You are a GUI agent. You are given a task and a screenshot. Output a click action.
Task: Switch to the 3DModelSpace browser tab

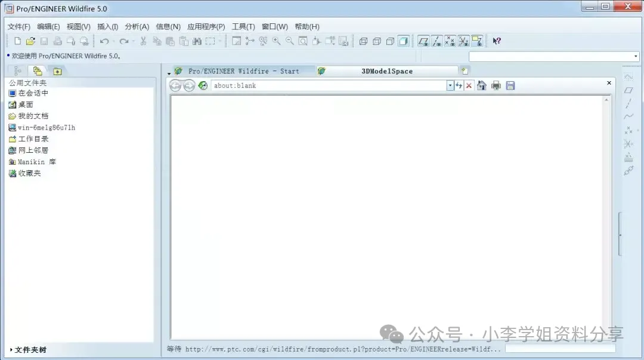(x=387, y=71)
